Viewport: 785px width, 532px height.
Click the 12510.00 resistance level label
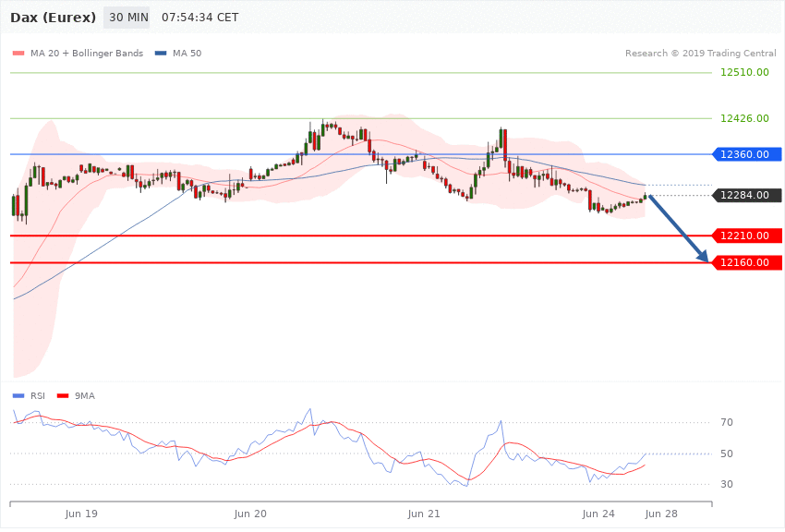tap(744, 72)
